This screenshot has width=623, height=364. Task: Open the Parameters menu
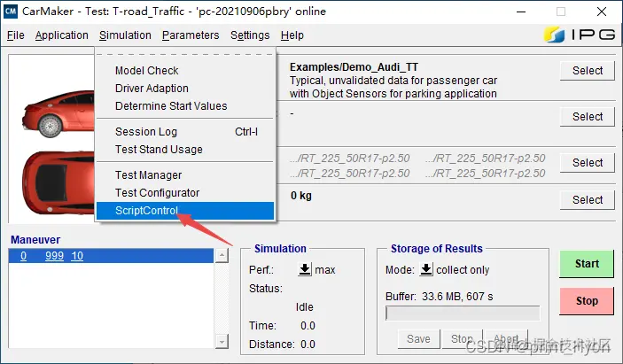pos(191,35)
